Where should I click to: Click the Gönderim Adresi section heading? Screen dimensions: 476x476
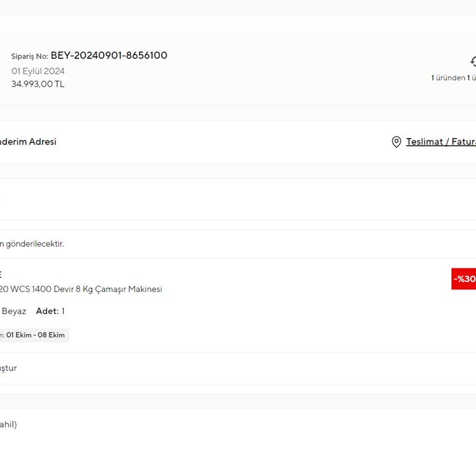click(x=28, y=142)
